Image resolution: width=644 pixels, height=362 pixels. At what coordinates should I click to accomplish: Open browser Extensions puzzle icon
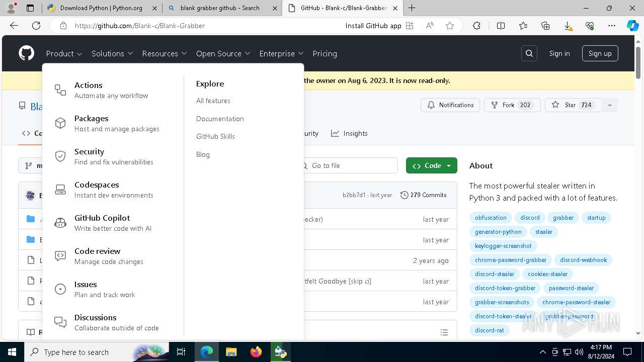tap(476, 26)
